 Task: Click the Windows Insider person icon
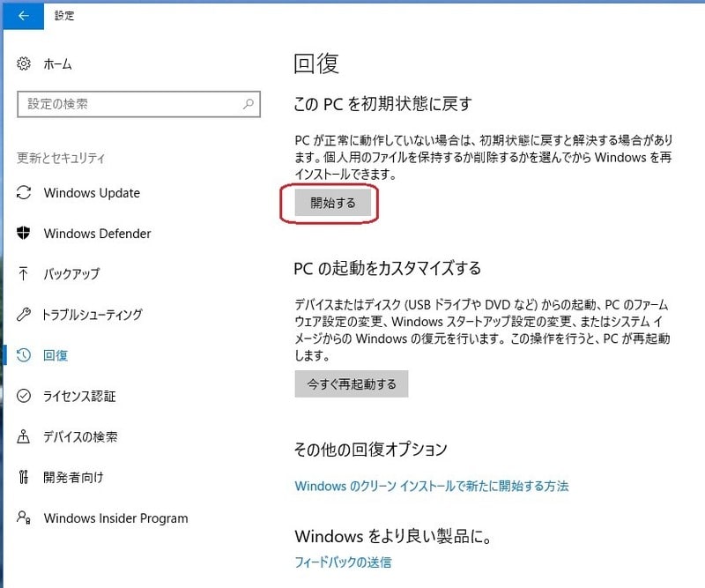(24, 517)
